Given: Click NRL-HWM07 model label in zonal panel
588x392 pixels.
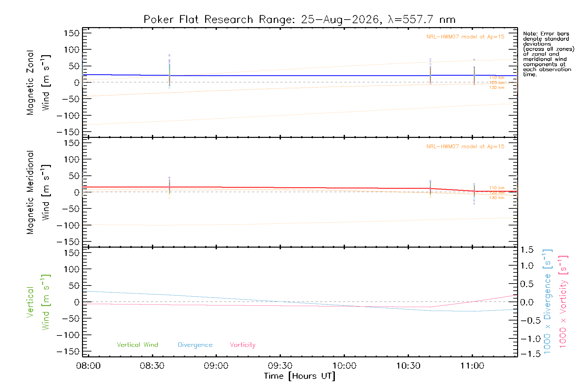Looking at the screenshot, I should [465, 37].
